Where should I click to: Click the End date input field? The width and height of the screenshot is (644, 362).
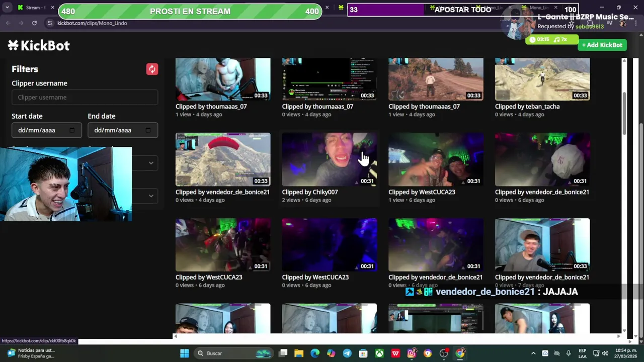click(x=123, y=130)
